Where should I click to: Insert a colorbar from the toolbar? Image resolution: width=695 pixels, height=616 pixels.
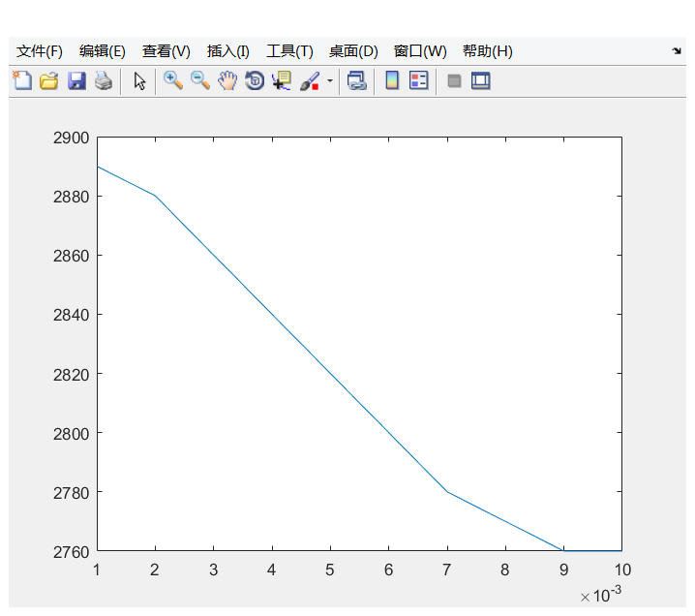tap(392, 81)
